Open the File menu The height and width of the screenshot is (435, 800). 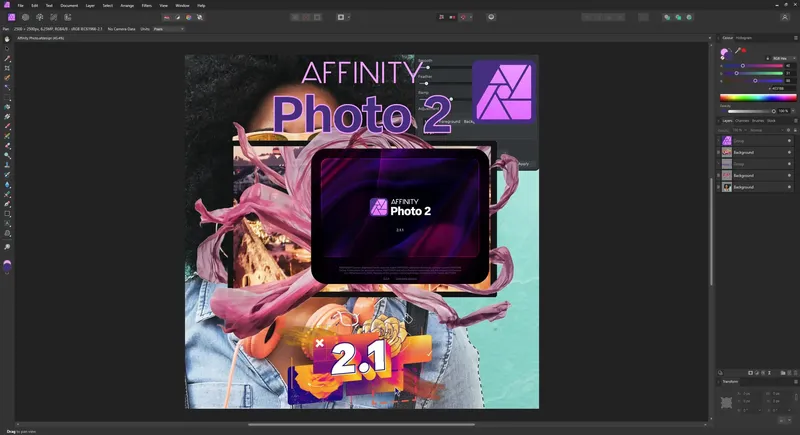click(20, 6)
